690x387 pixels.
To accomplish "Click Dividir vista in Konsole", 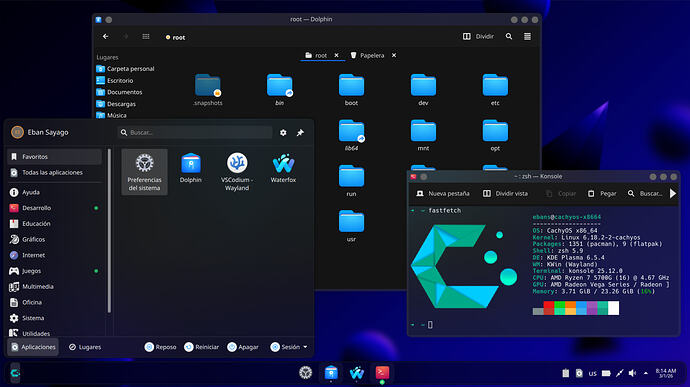I will (x=505, y=193).
